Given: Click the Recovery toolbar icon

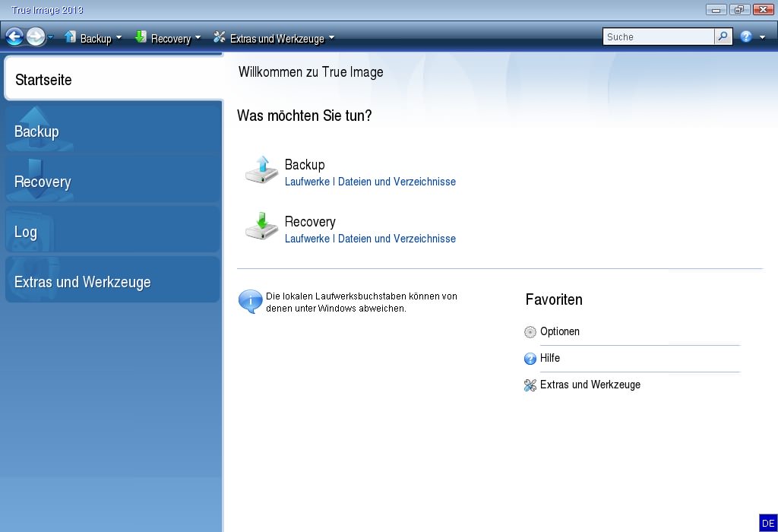Looking at the screenshot, I should 141,36.
